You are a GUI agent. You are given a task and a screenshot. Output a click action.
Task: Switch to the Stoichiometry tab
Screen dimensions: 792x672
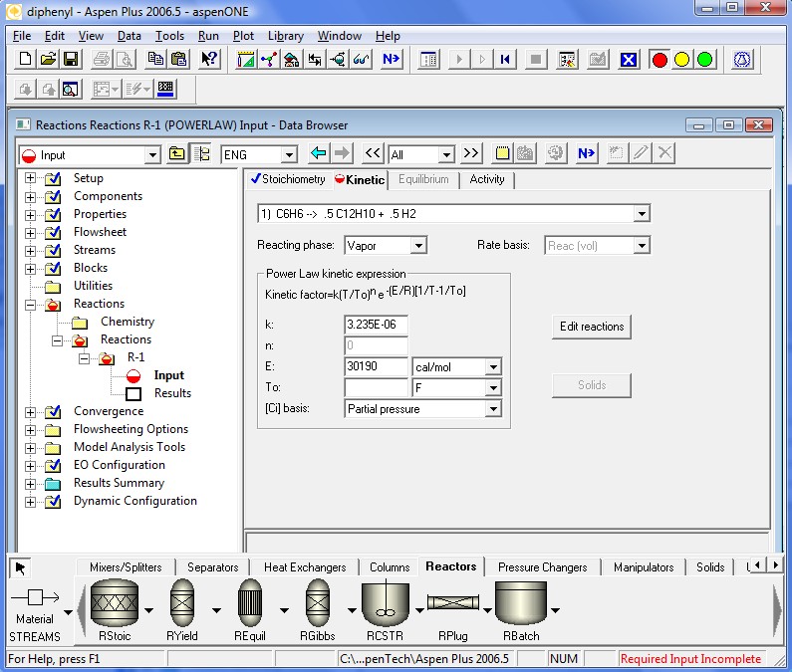coord(288,179)
